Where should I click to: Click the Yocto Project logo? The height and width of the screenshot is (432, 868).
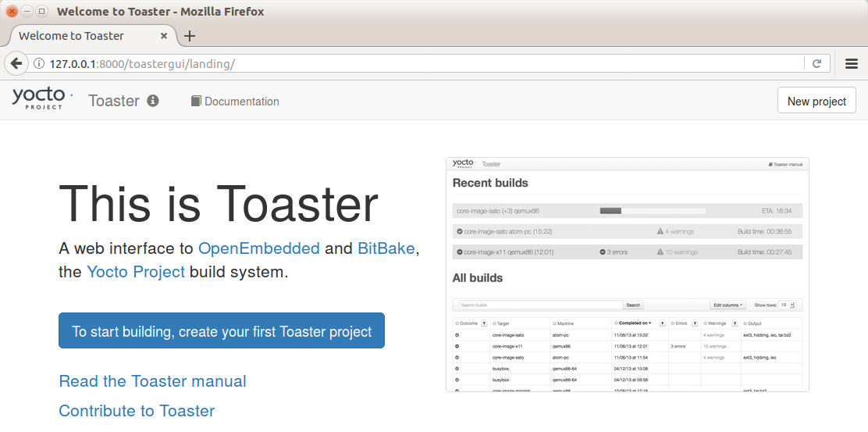tap(43, 98)
